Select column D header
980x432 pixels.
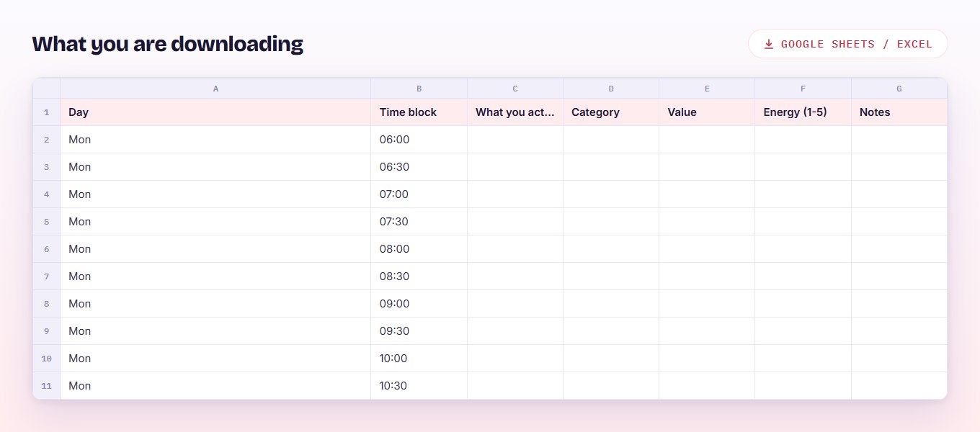tap(611, 89)
